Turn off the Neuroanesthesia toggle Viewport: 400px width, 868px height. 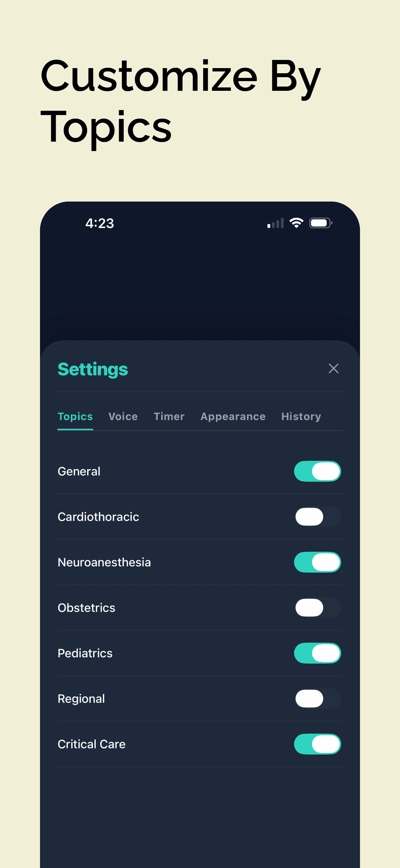[317, 562]
